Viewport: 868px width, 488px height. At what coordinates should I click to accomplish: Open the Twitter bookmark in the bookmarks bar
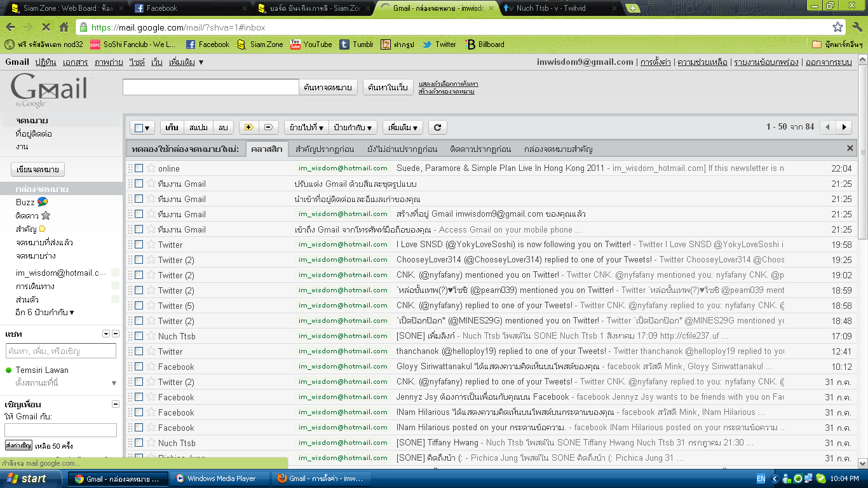click(x=439, y=44)
